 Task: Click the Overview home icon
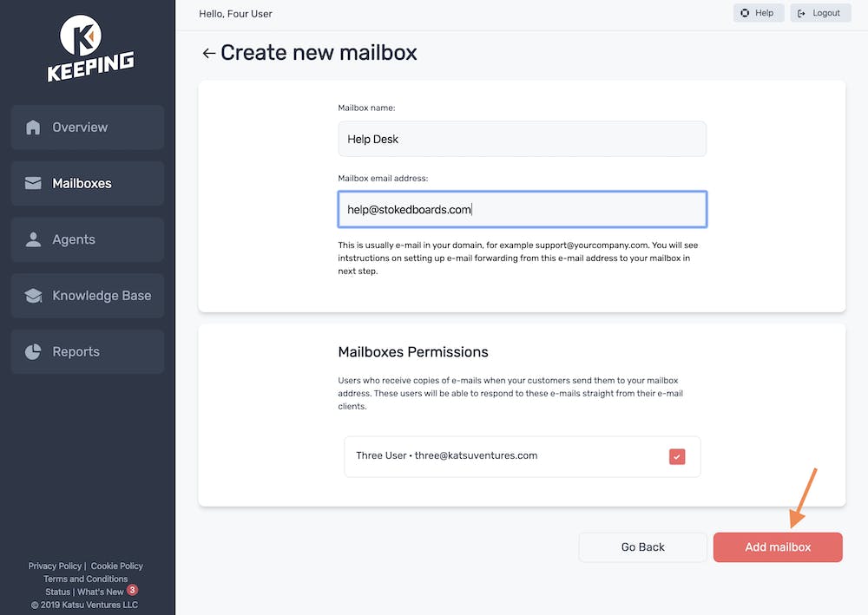[x=33, y=128]
